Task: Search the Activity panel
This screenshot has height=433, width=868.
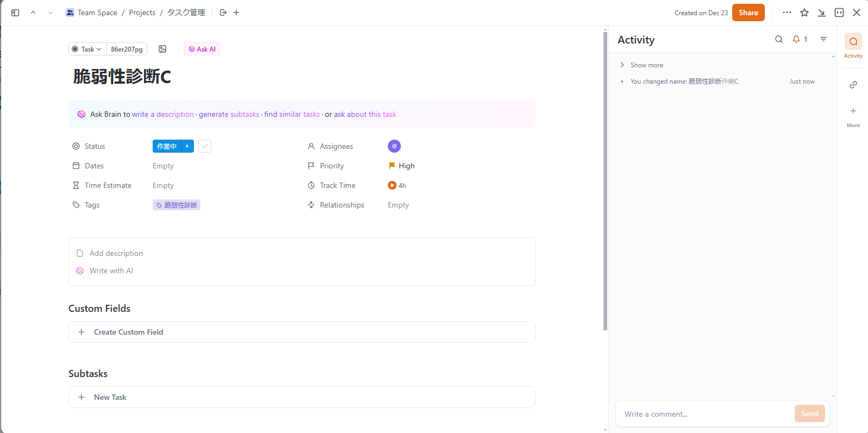Action: click(x=778, y=39)
